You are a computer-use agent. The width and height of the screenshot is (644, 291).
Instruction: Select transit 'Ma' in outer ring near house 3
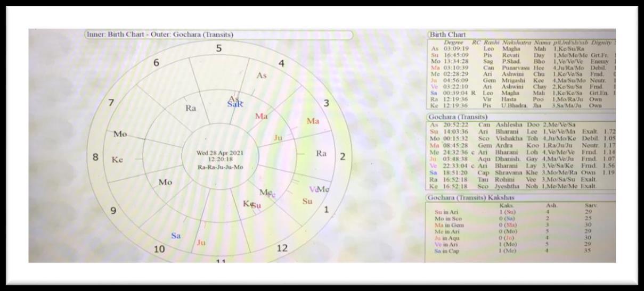(313, 121)
